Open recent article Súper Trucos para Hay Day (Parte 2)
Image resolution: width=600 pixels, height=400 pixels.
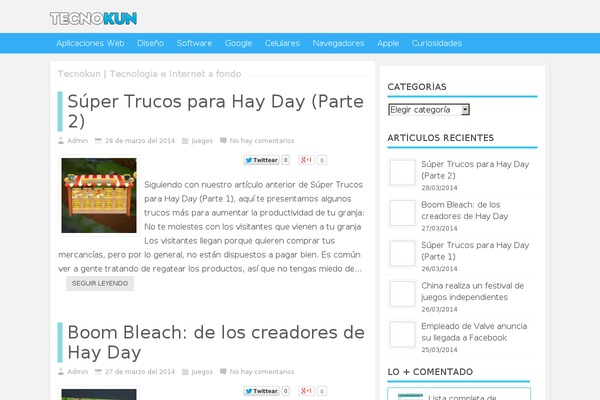point(475,170)
